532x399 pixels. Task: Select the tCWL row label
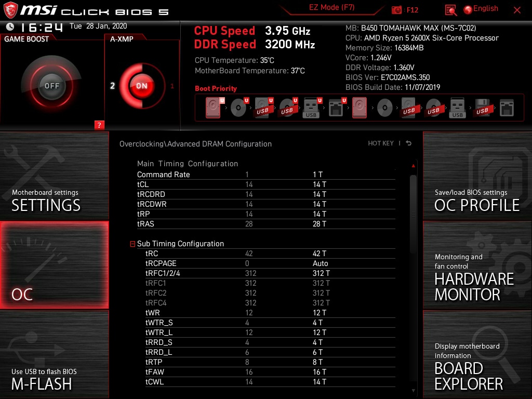coord(155,382)
